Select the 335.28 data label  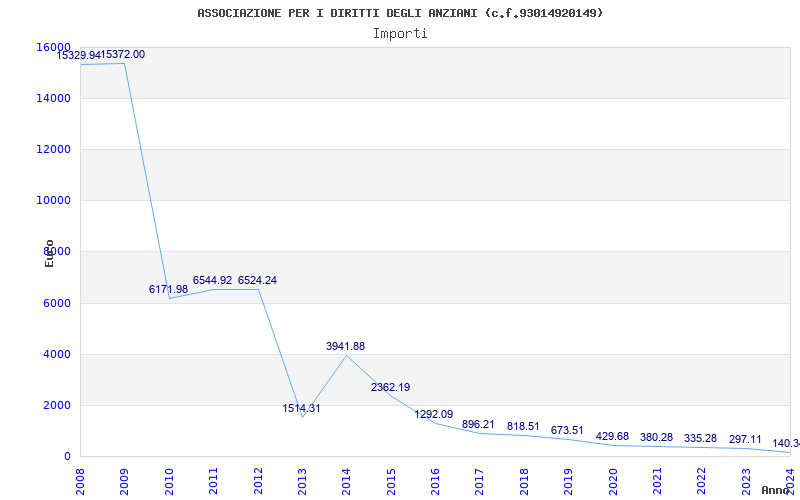[701, 439]
